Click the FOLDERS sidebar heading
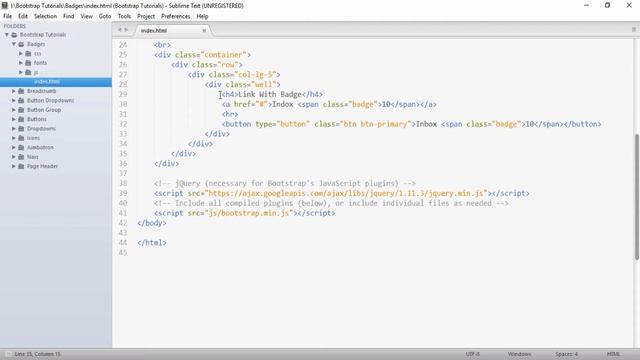 (x=15, y=26)
